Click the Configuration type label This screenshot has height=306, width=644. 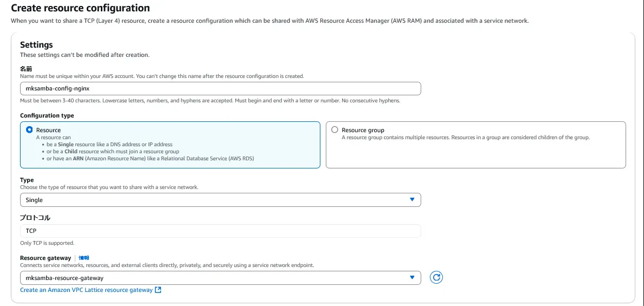(47, 116)
